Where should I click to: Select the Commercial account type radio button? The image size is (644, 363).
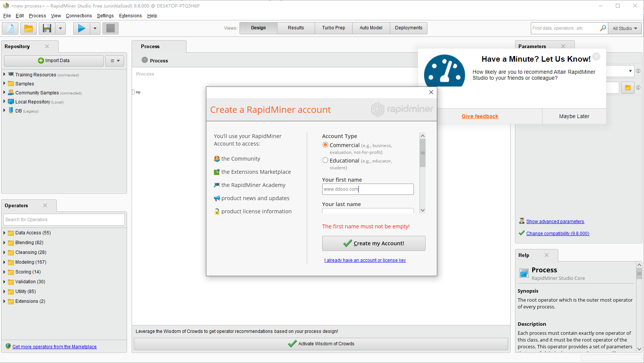point(325,144)
